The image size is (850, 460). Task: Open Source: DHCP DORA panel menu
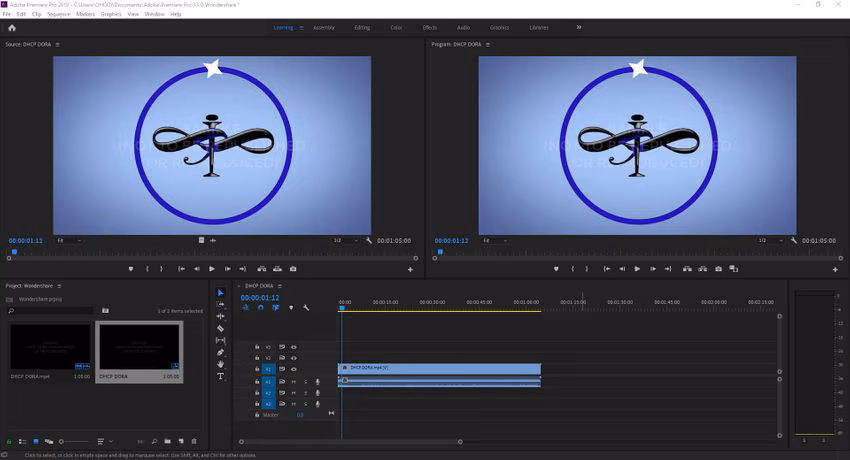pos(57,44)
